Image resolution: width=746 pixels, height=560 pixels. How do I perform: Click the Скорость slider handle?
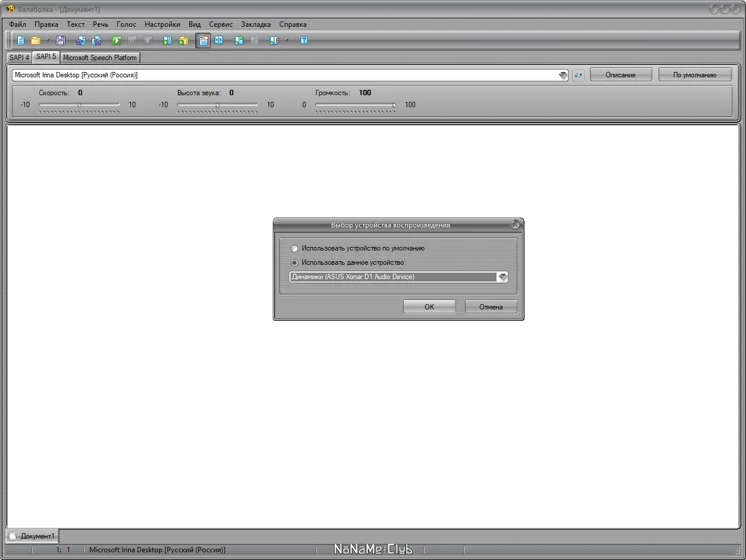[80, 105]
